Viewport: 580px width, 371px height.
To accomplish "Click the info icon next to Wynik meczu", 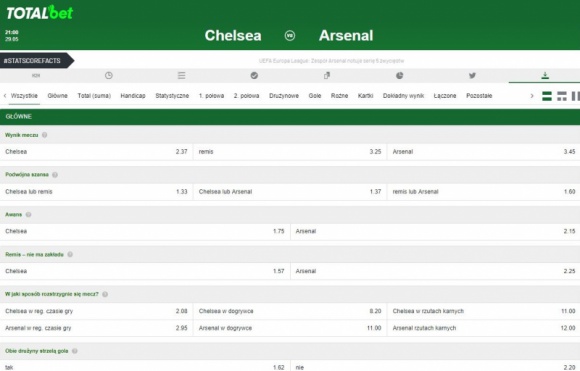I will point(45,135).
